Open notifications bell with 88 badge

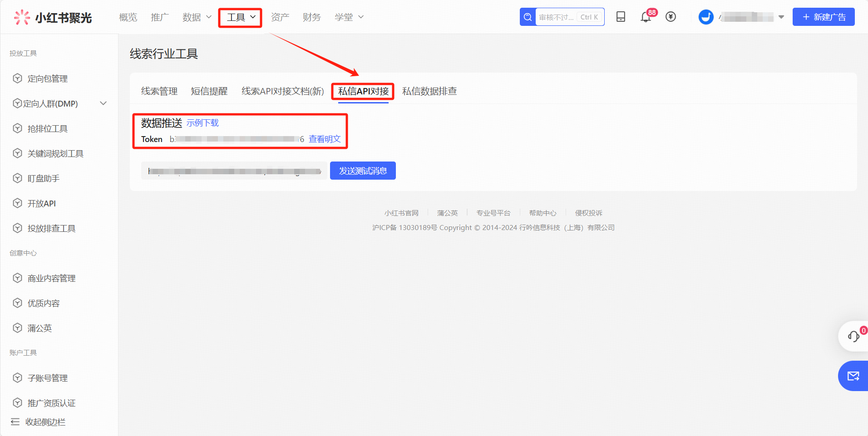click(646, 17)
